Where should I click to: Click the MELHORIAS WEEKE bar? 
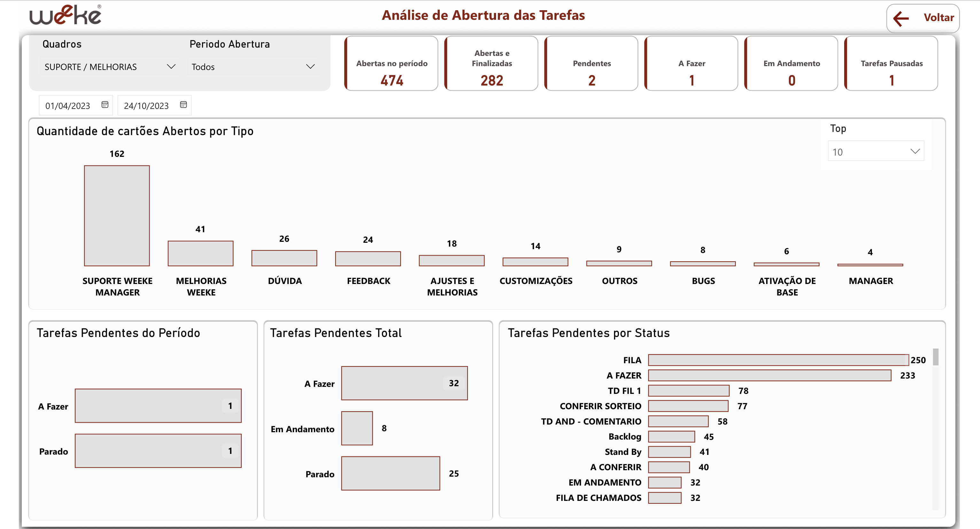point(200,253)
